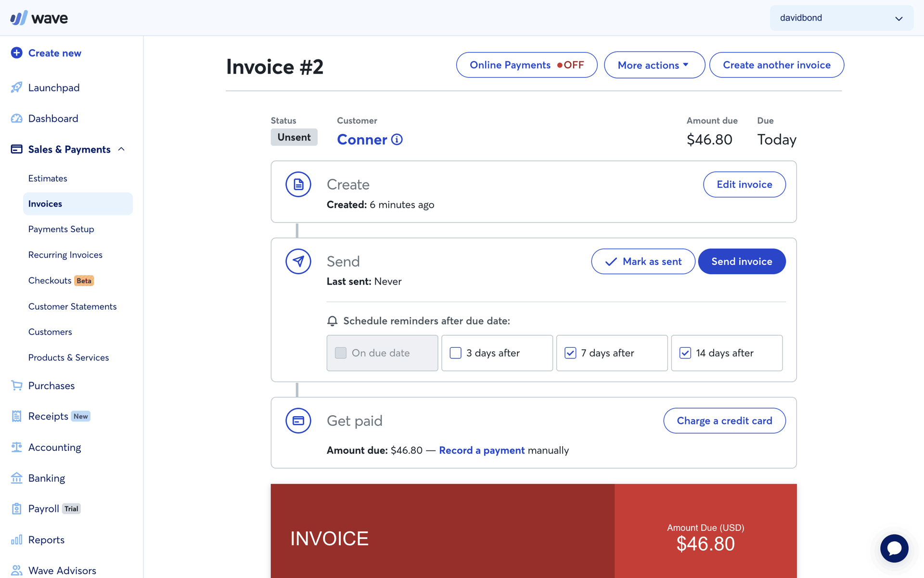Select Invoices in the sidebar
This screenshot has width=924, height=578.
point(78,204)
